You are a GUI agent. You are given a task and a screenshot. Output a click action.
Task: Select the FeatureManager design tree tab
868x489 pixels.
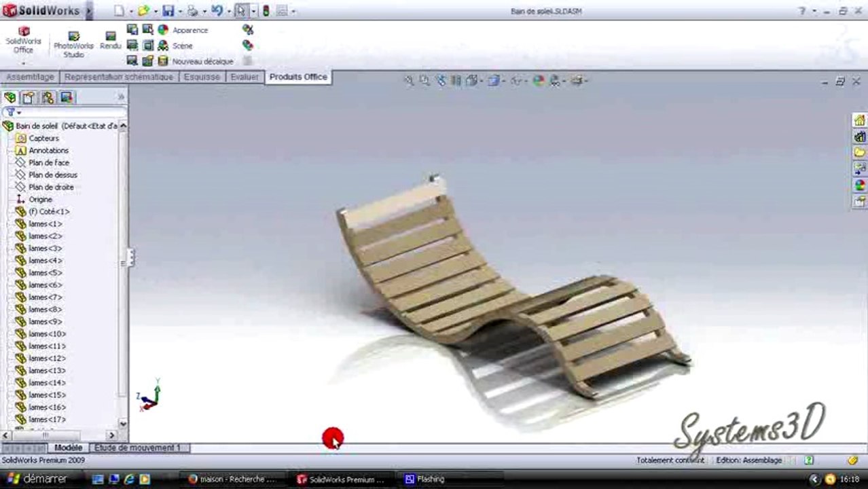pyautogui.click(x=10, y=97)
